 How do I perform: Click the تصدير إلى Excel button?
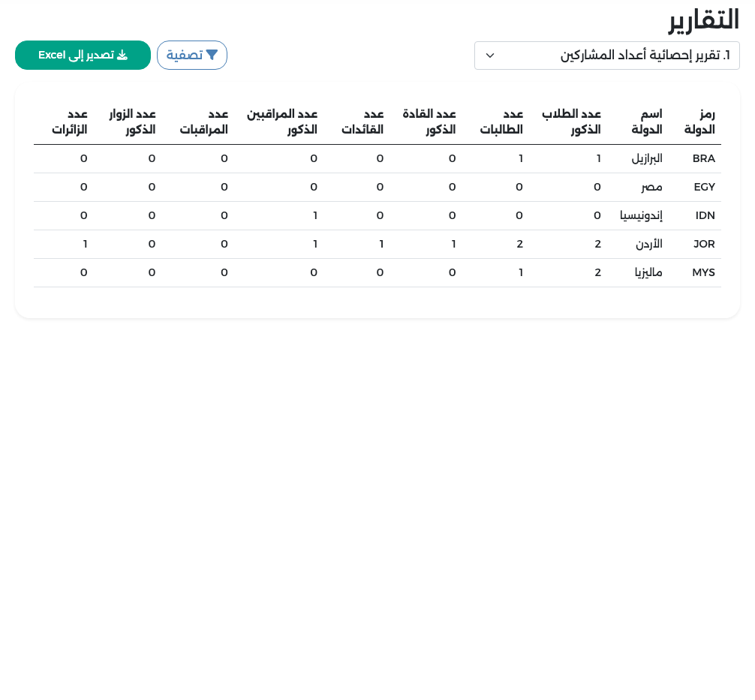point(83,55)
